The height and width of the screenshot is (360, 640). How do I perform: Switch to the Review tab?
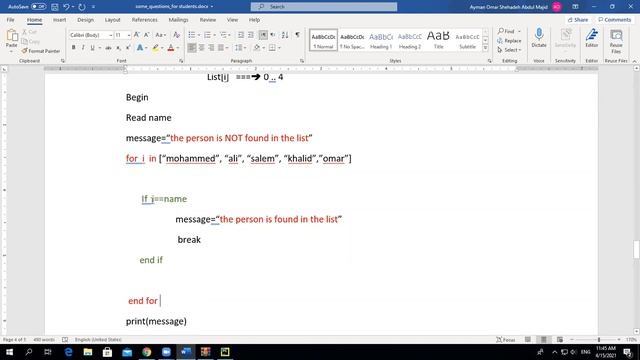point(208,20)
